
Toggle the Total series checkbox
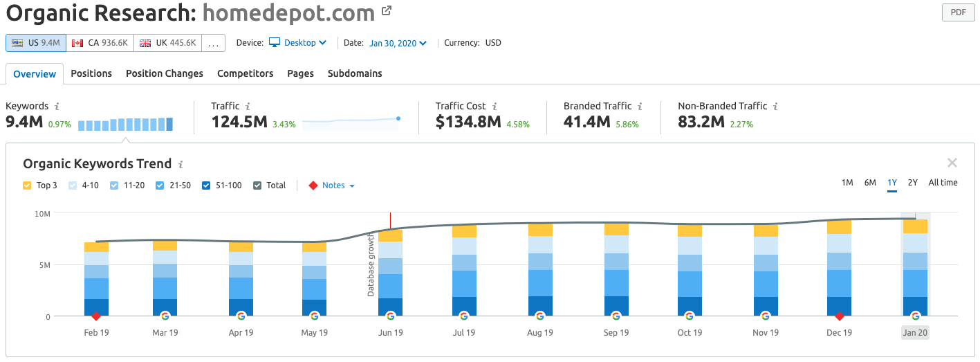click(x=257, y=185)
